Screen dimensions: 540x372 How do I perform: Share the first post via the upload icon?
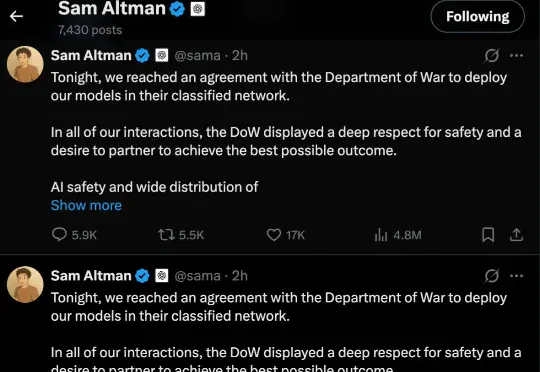click(x=516, y=235)
